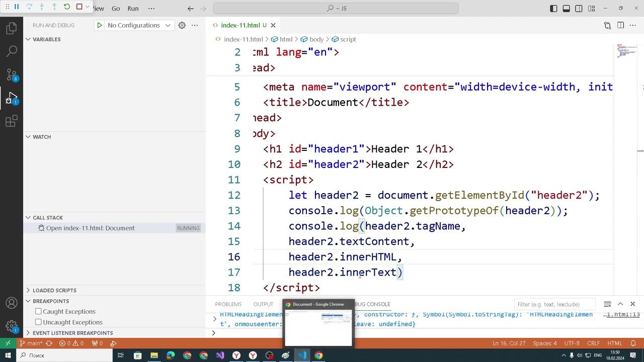
Task: Show errors and warnings in status bar
Action: tap(71, 343)
